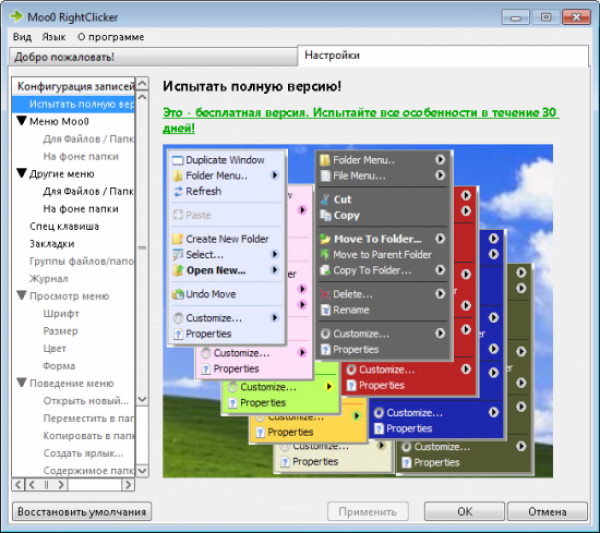Minimize the Moo0 RightClicker window
The image size is (600, 533).
click(516, 17)
